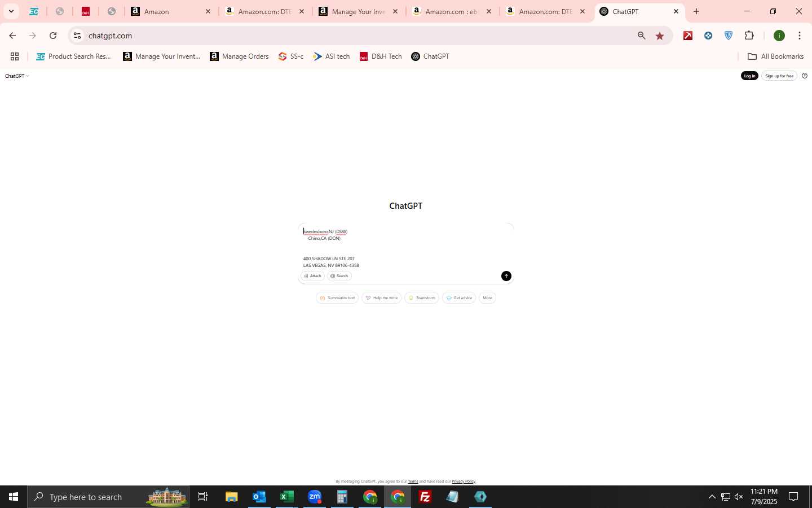View site information icon in address bar

pyautogui.click(x=77, y=36)
